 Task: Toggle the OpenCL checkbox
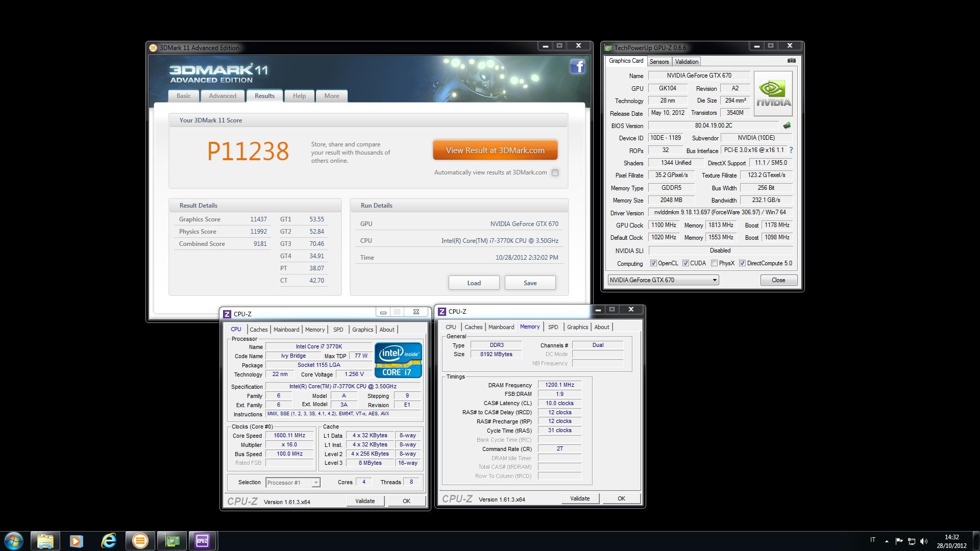[653, 264]
